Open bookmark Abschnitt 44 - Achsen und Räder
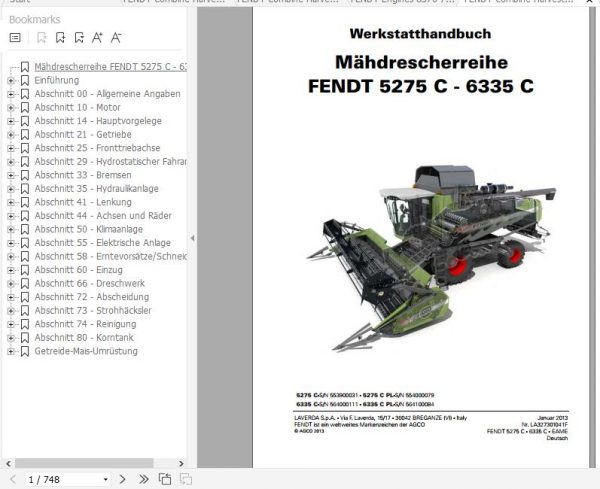This screenshot has height=489, width=600. tap(103, 216)
